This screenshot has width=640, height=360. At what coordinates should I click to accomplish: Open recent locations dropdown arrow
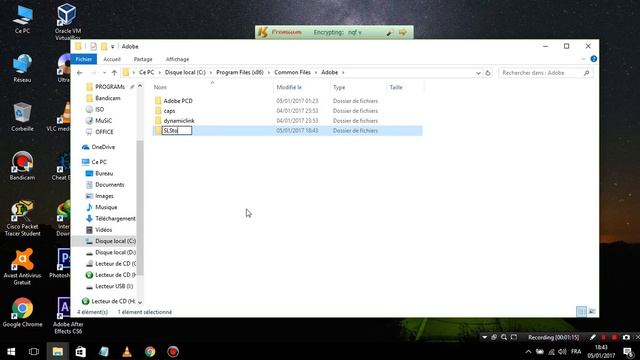click(104, 73)
